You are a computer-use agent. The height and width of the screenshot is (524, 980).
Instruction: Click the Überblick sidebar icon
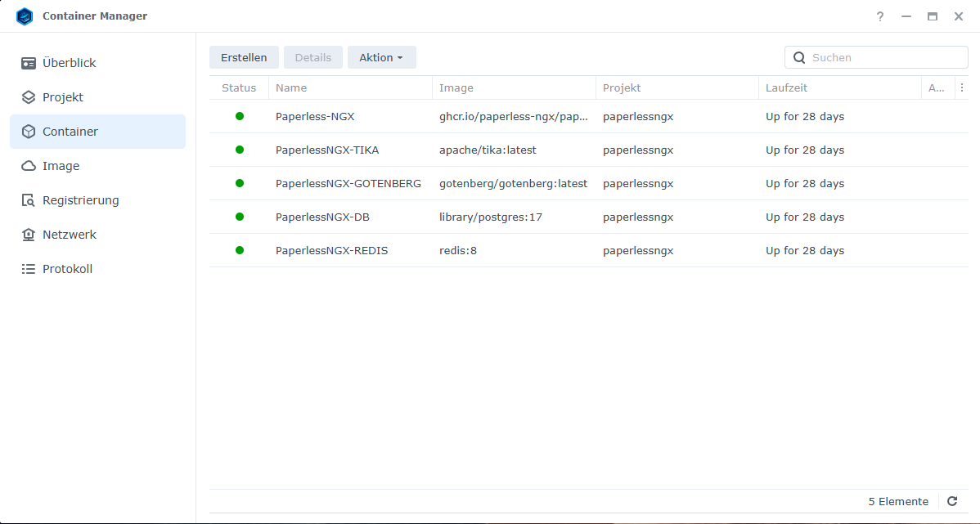29,63
